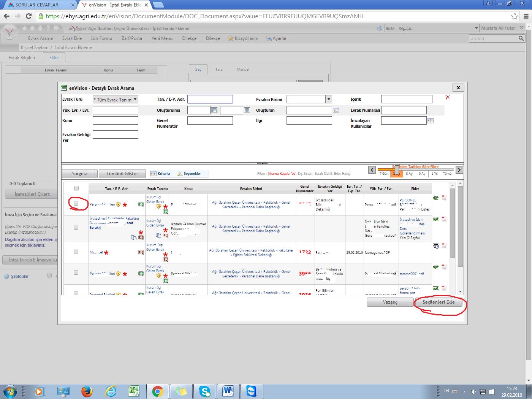
Task: Open the Oluşturan user picker icon
Action: click(336, 110)
